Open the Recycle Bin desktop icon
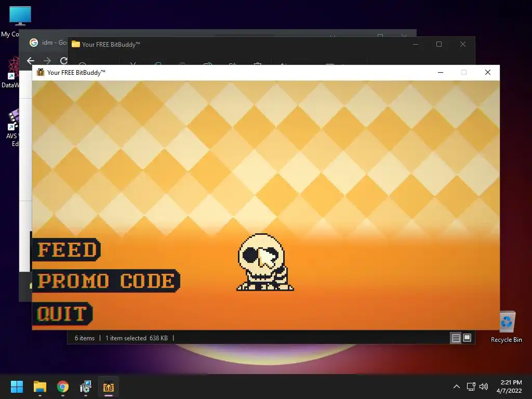Viewport: 532px width, 399px height. (x=507, y=327)
